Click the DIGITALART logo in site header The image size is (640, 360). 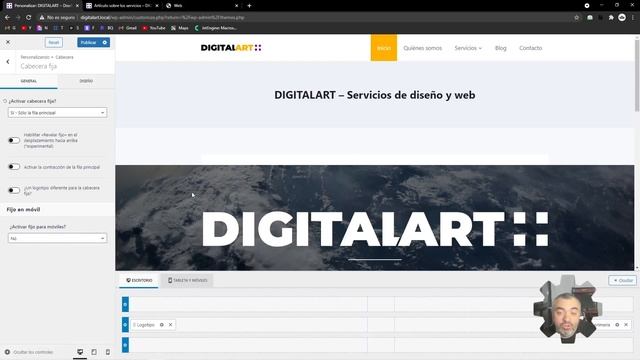(231, 48)
